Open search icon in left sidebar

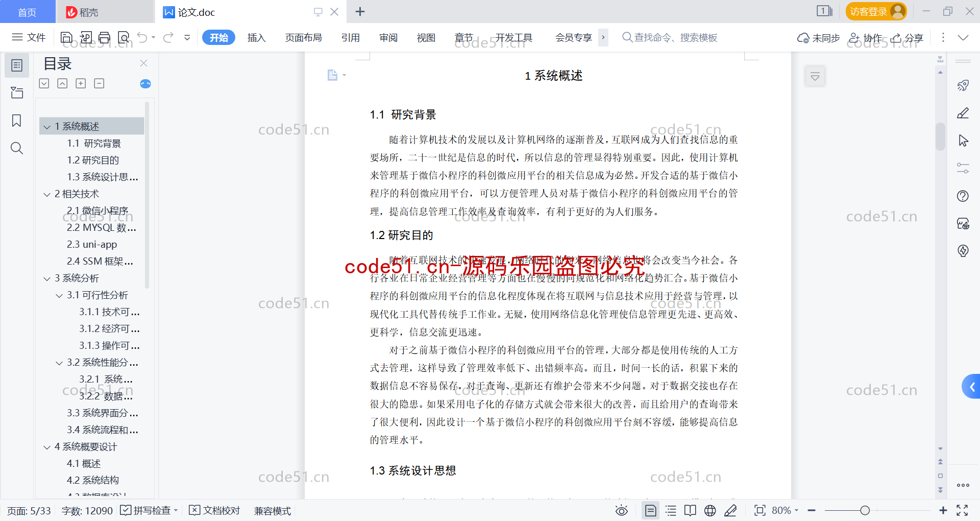pos(17,148)
